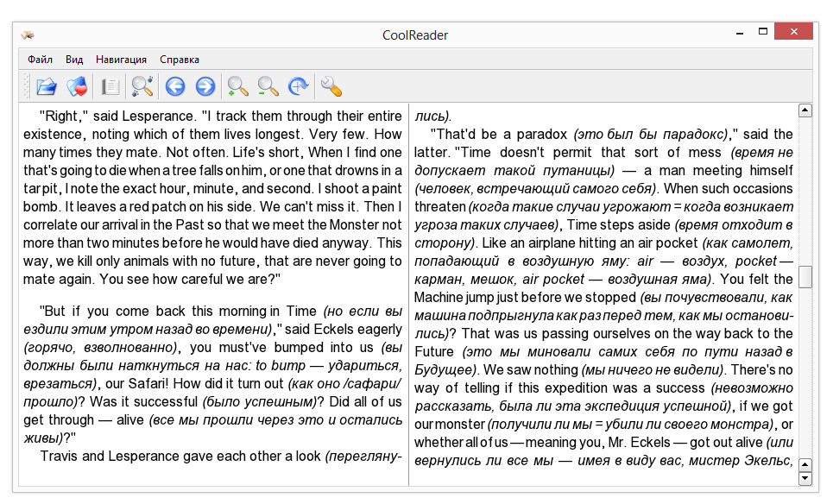This screenshot has height=504, width=833.
Task: Open the Файл menu
Action: click(x=40, y=60)
